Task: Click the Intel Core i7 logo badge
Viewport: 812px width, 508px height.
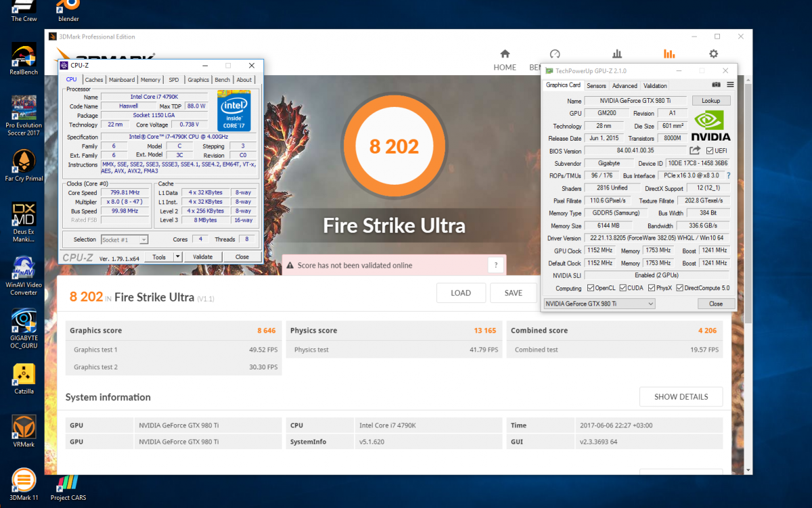Action: click(x=234, y=110)
